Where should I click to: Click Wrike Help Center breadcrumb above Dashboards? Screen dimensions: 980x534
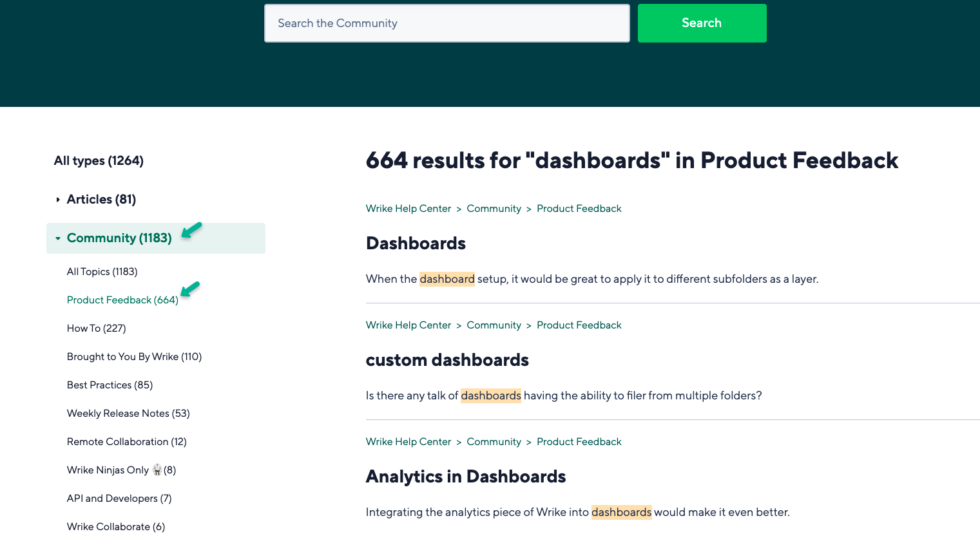coord(408,209)
